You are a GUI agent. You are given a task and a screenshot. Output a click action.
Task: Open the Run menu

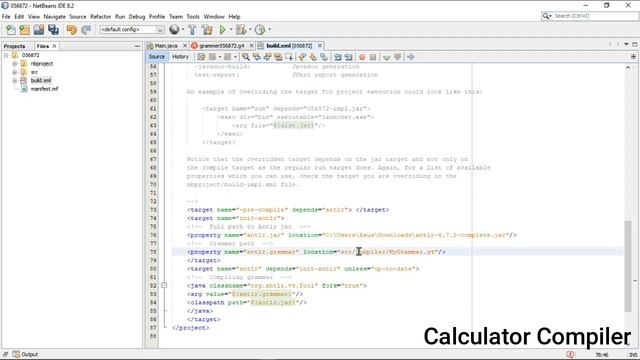tap(120, 17)
